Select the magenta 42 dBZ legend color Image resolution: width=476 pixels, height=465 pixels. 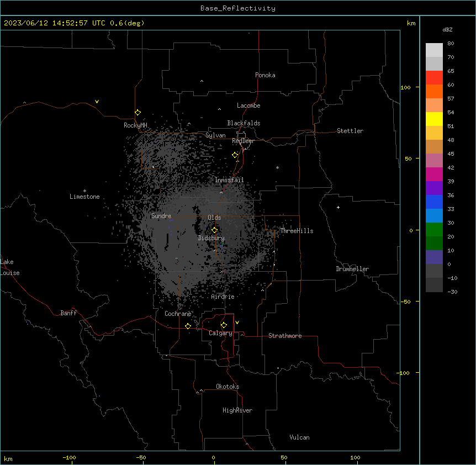pos(434,174)
